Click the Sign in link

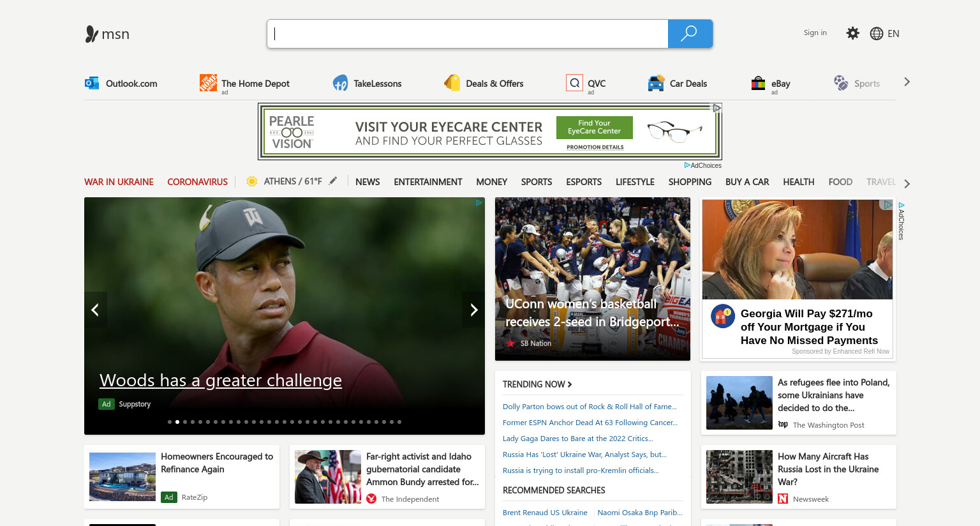click(x=815, y=33)
